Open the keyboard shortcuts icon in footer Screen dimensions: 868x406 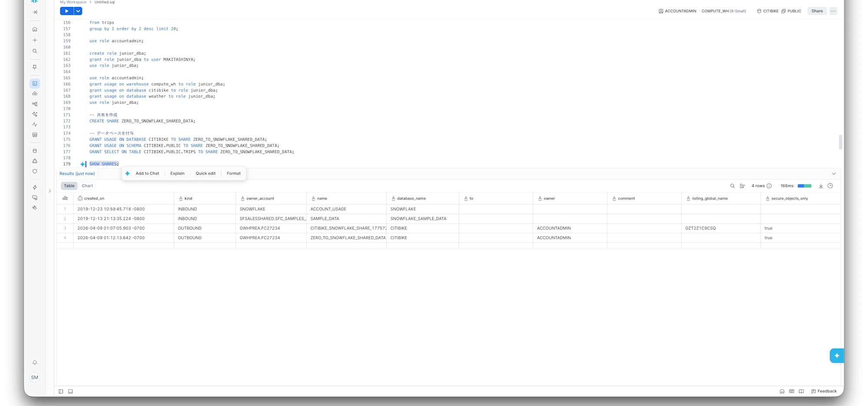[792, 391]
